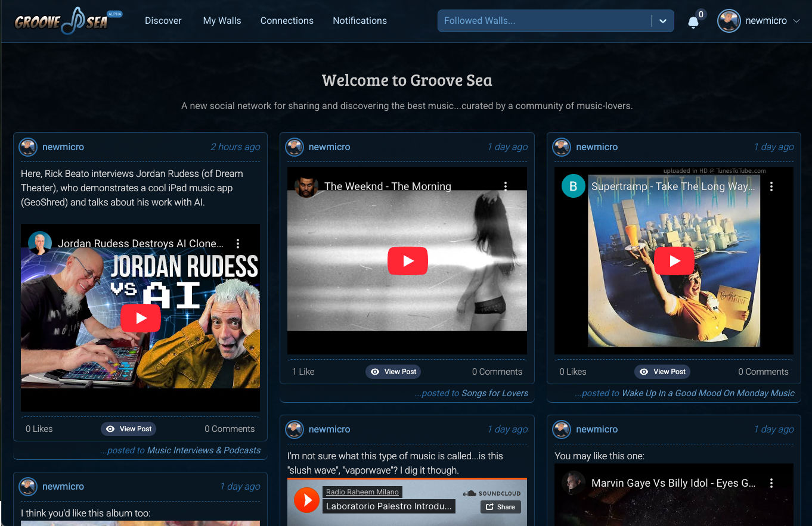
Task: Open My Walls from navigation
Action: (x=222, y=21)
